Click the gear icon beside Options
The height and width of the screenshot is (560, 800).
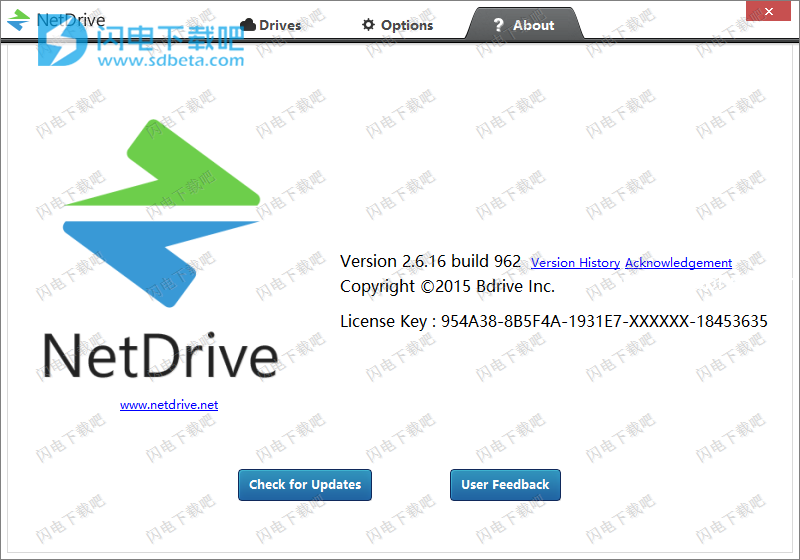point(368,24)
